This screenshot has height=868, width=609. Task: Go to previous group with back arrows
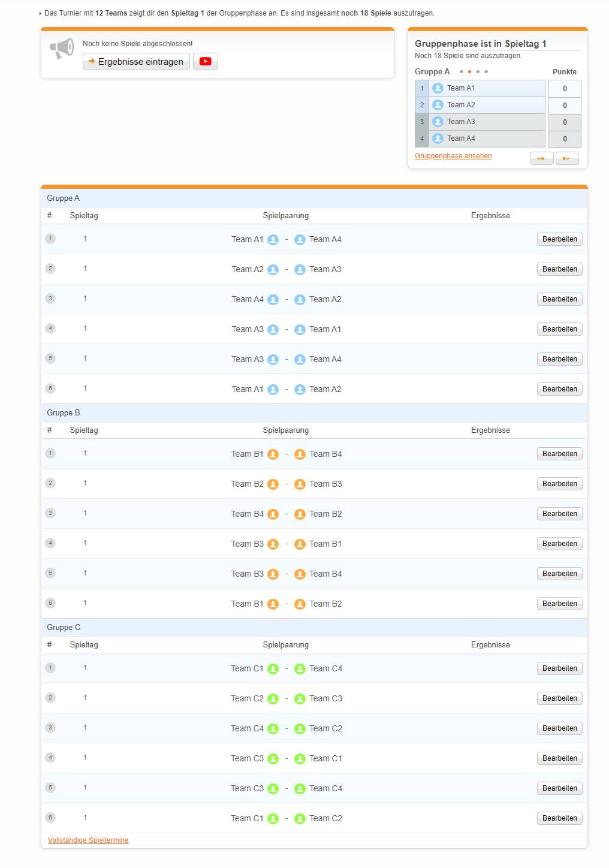pos(541,158)
